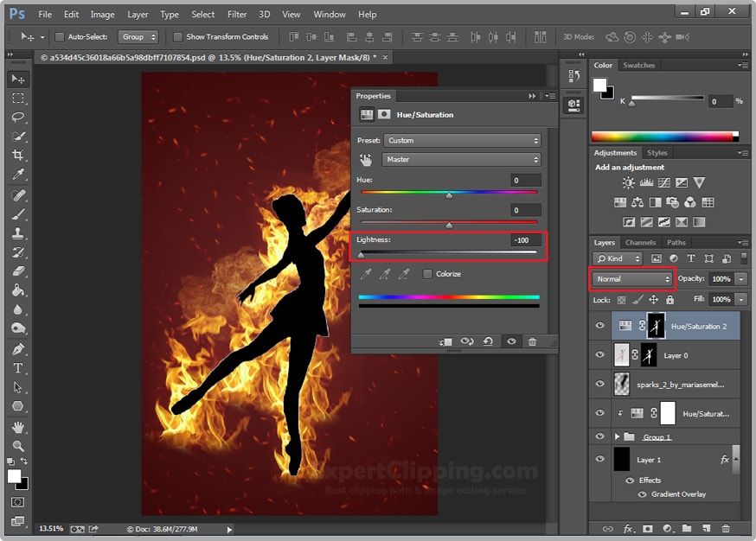The width and height of the screenshot is (756, 541).
Task: Toggle visibility of Layer 0
Action: (x=600, y=354)
